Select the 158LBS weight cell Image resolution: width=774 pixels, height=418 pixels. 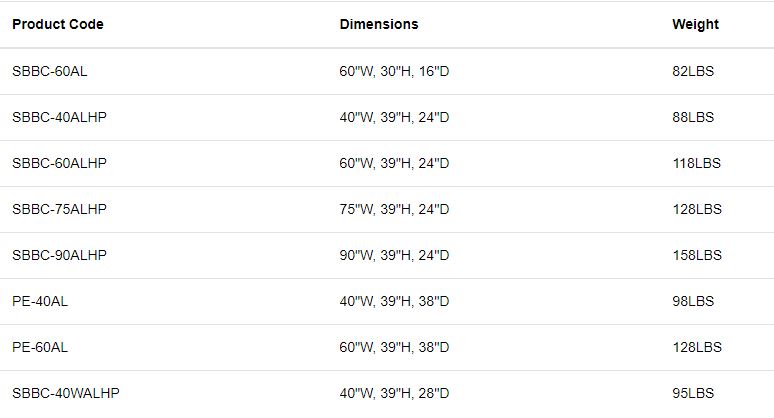pos(696,255)
